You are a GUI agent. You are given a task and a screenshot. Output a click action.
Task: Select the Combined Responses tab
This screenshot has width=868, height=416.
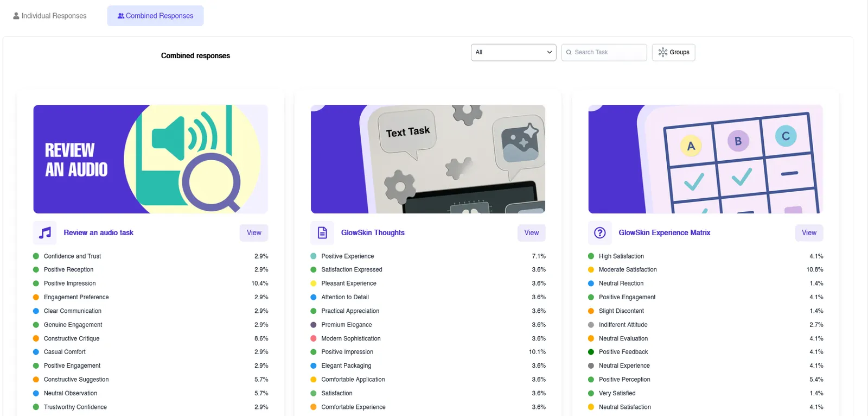(155, 16)
